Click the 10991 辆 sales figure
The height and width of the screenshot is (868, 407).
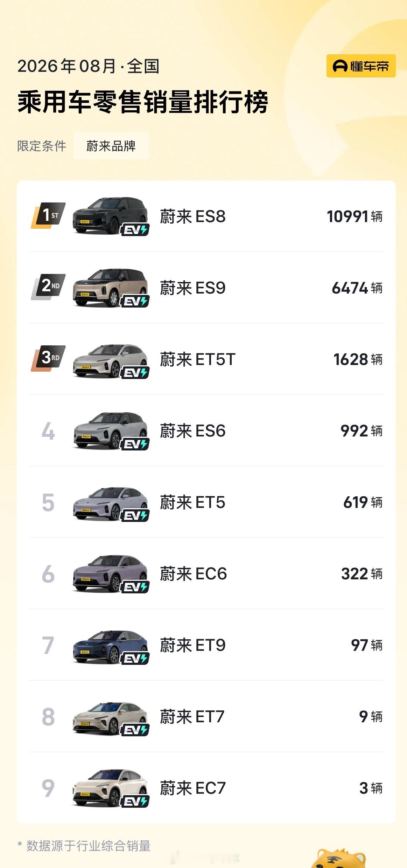coord(355,216)
